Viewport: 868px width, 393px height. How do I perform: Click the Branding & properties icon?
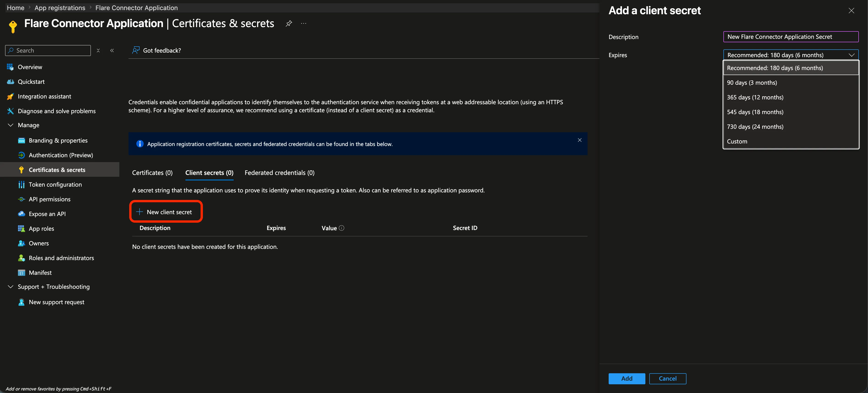(x=21, y=140)
